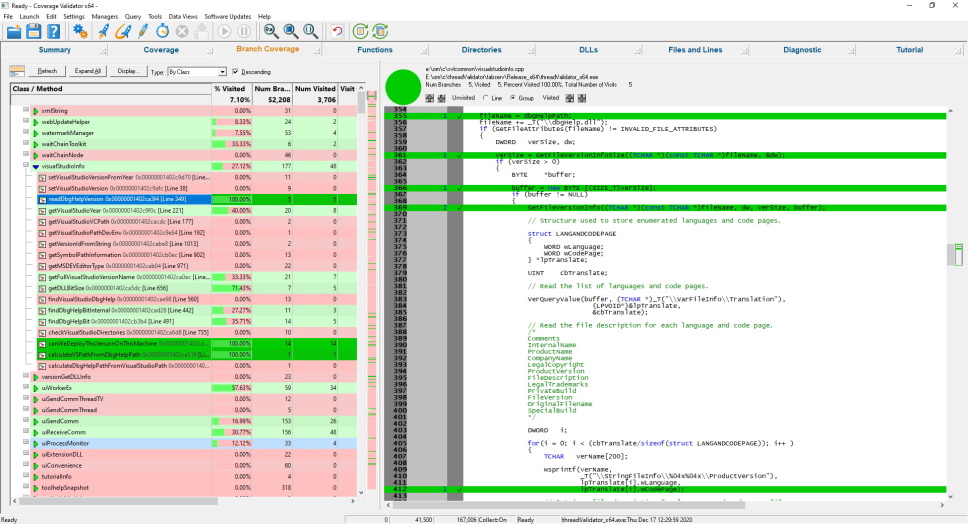Open help via question mark icon
The height and width of the screenshot is (524, 968).
tap(54, 31)
